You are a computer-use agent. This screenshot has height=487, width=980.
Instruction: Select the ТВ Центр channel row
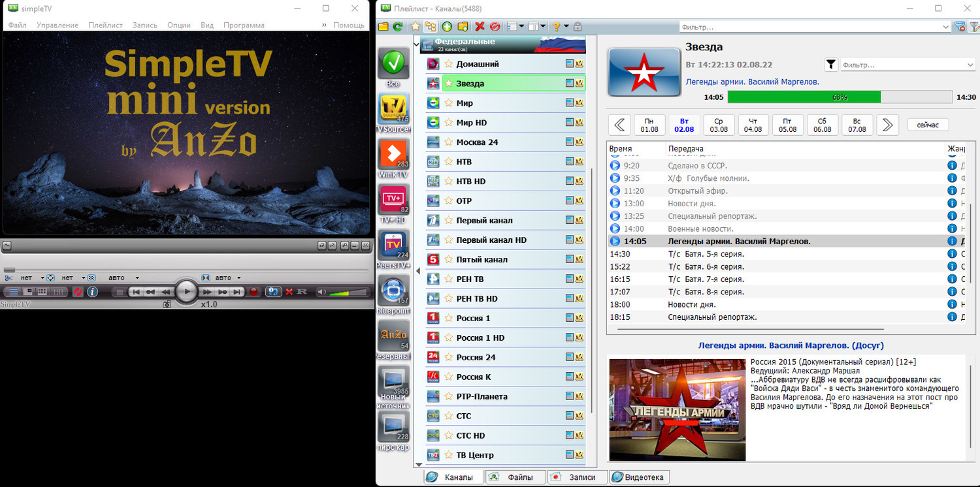pyautogui.click(x=506, y=455)
